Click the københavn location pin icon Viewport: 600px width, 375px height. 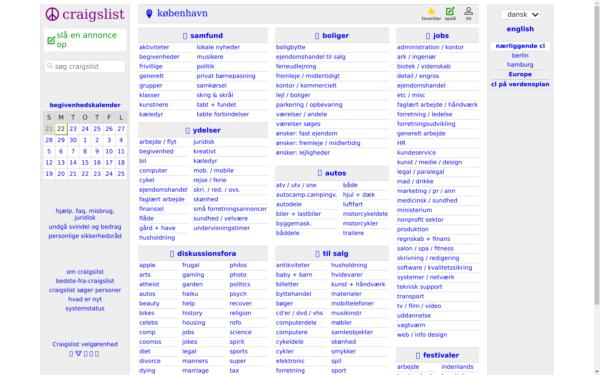click(149, 14)
